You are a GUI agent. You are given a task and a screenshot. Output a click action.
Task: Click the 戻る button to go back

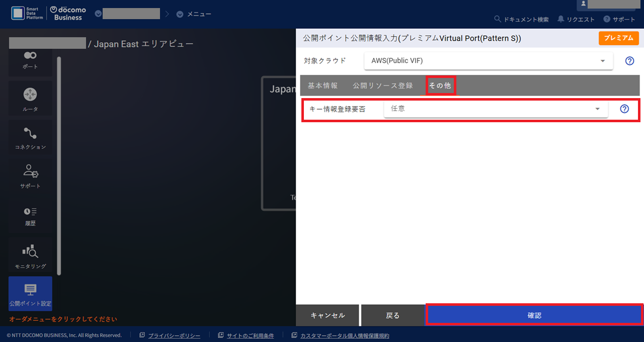[x=393, y=315]
